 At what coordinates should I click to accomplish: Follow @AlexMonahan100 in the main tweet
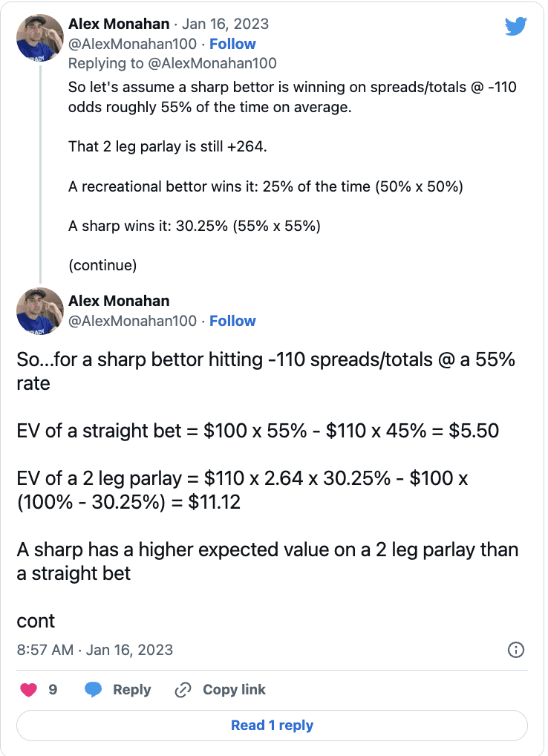pos(232,321)
